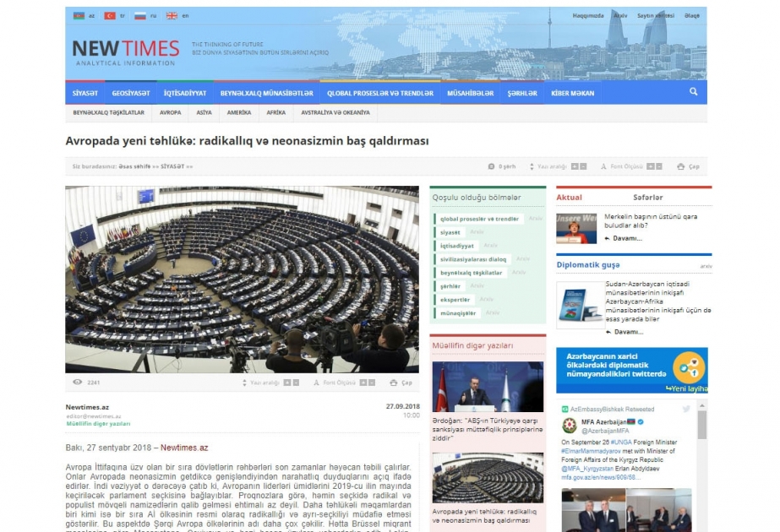The height and width of the screenshot is (532, 780).
Task: Select Avstraliya və Okeaniya submenu tab
Action: pyautogui.click(x=335, y=113)
